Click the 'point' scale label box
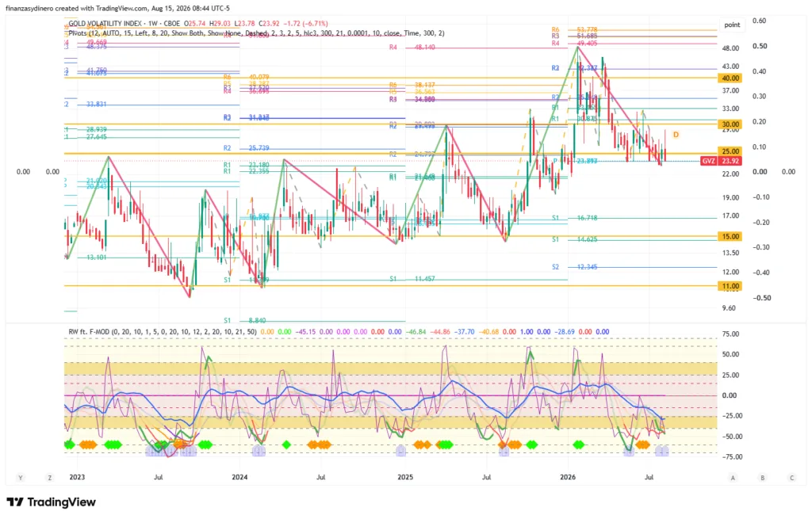 732,25
